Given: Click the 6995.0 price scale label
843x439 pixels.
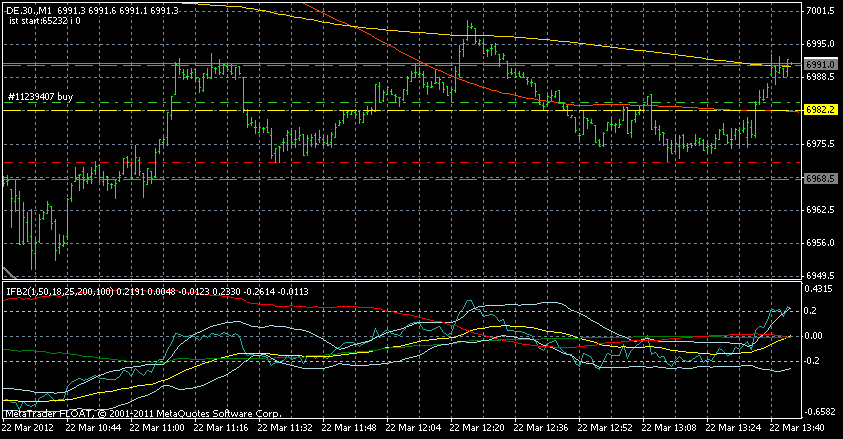Looking at the screenshot, I should [x=820, y=44].
